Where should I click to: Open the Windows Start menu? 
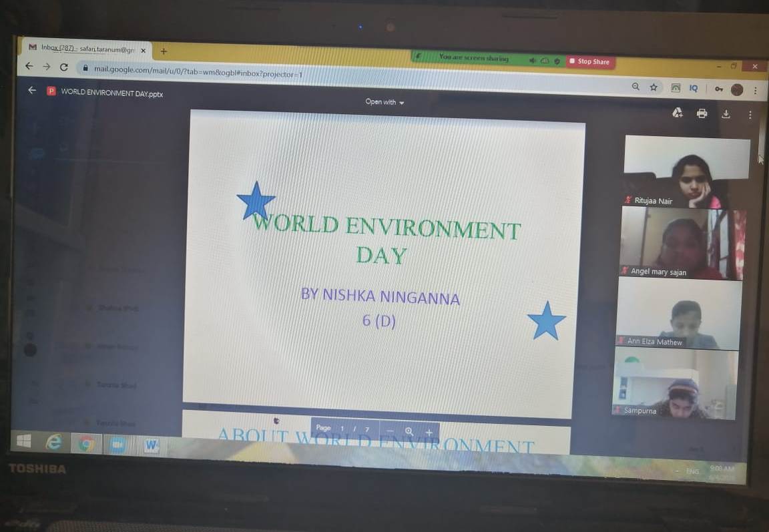point(23,441)
